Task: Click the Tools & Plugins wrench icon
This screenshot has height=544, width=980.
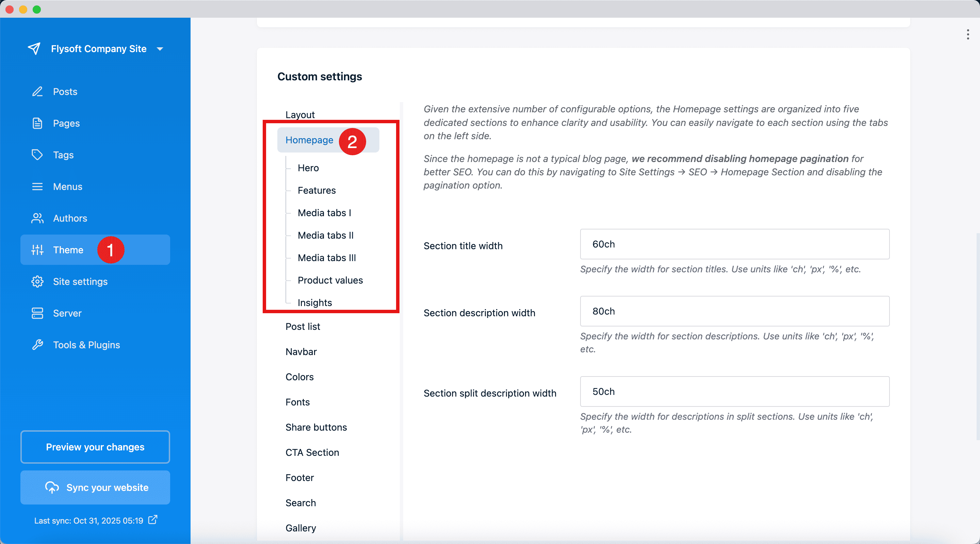Action: coord(37,345)
